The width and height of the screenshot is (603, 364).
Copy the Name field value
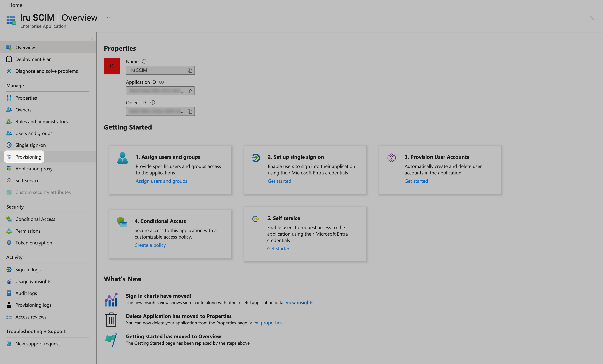(x=190, y=70)
